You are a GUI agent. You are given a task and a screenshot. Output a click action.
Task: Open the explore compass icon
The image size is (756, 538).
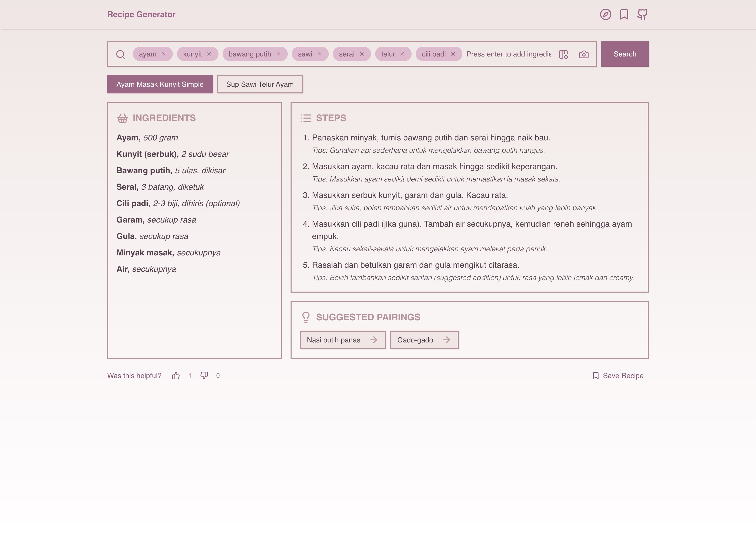pos(605,14)
